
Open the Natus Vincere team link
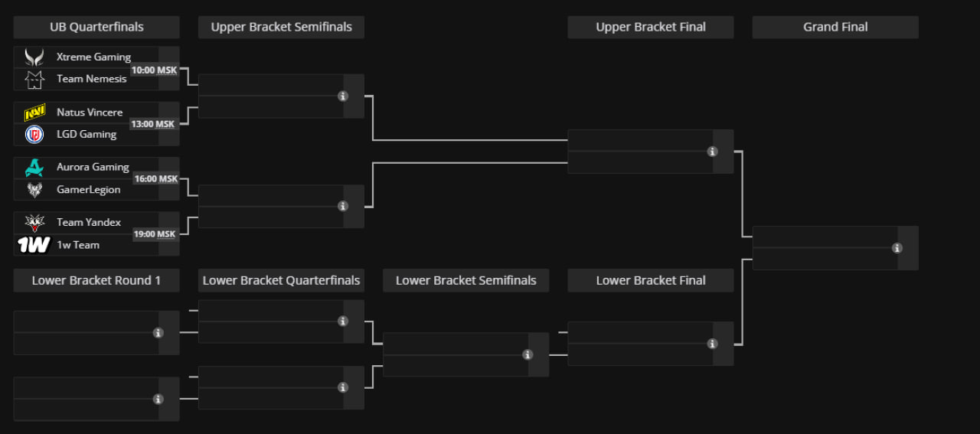click(x=90, y=113)
